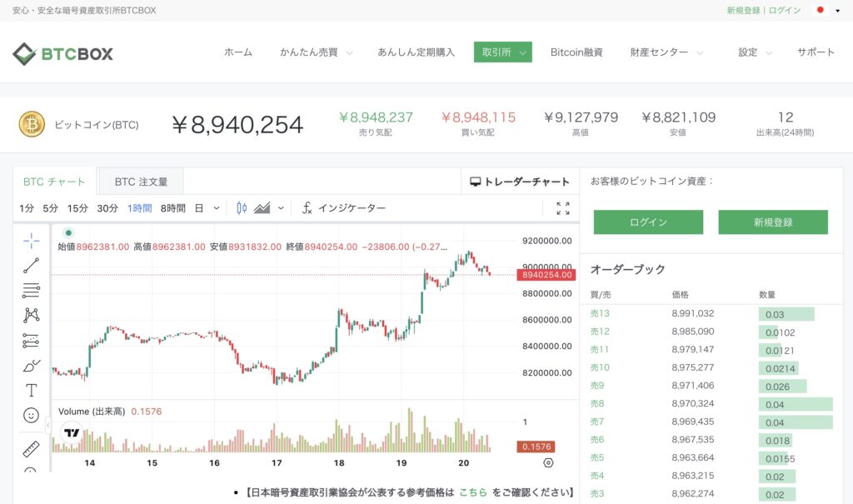Viewport: 853px width, 504px height.
Task: Select the 1時間 chart interval
Action: coord(139,208)
